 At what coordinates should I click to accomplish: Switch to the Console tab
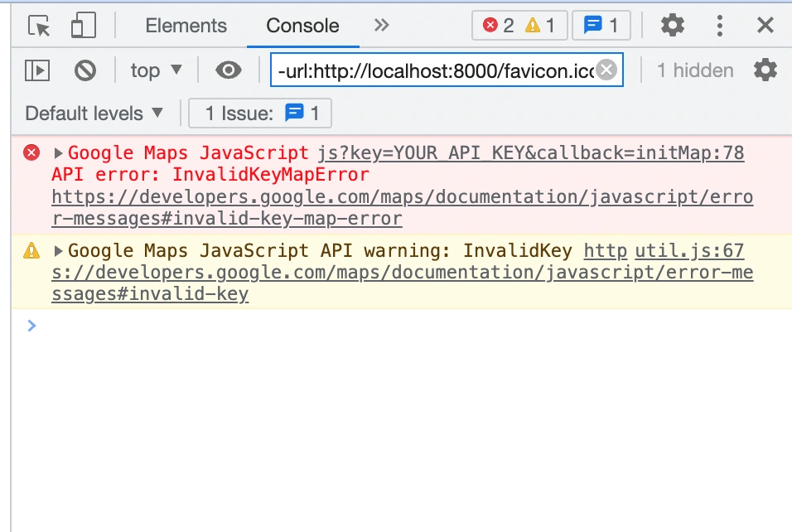coord(302,25)
